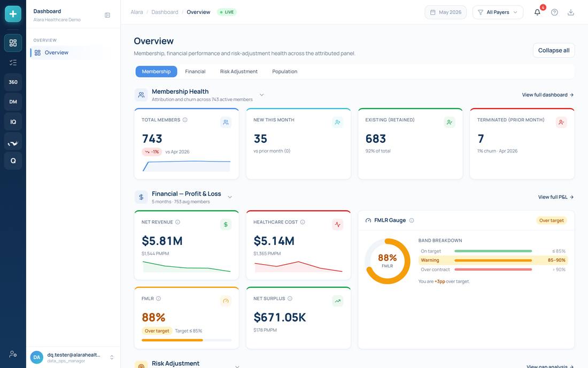The image size is (588, 368).
Task: Open the notifications bell
Action: (x=537, y=12)
